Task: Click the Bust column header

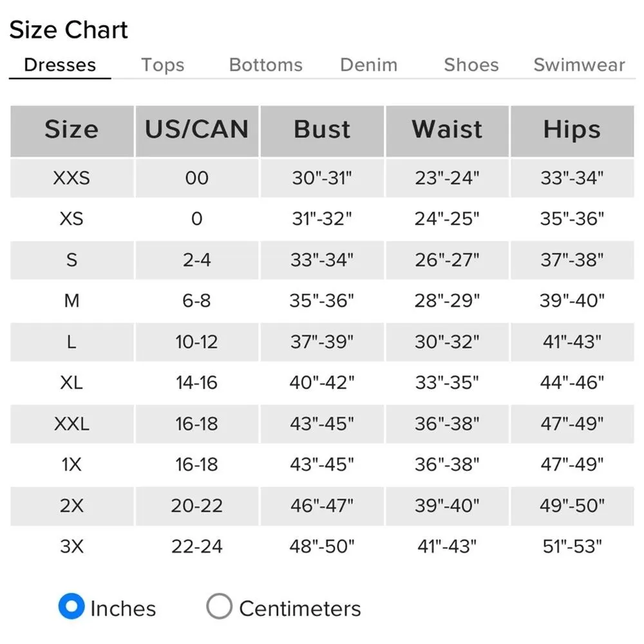Action: pos(322,130)
